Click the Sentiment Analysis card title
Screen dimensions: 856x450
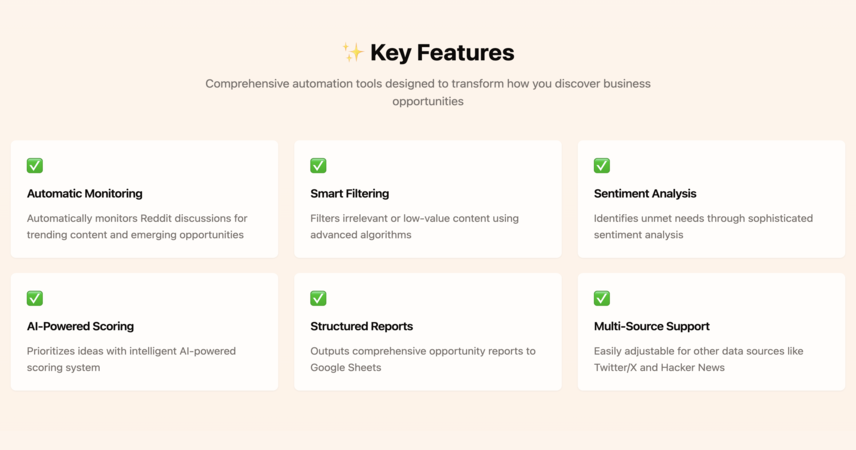(645, 193)
